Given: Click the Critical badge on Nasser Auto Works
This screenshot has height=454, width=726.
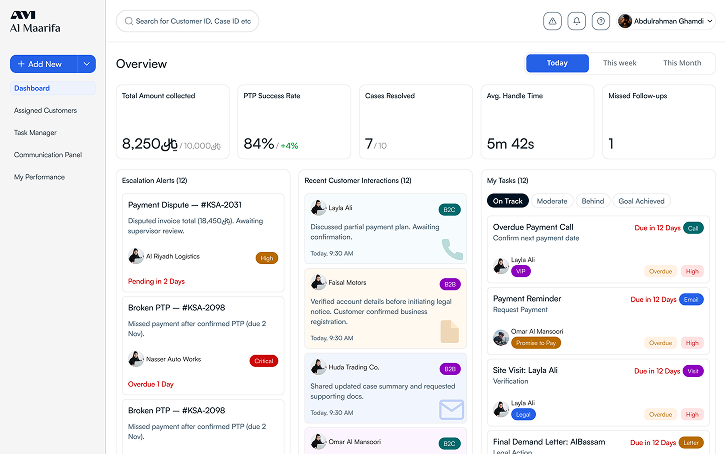Looking at the screenshot, I should coord(263,360).
